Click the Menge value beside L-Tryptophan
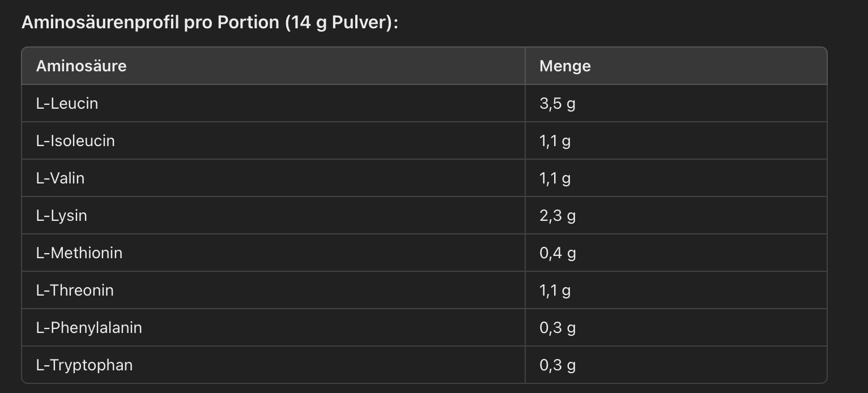This screenshot has height=393, width=868. (x=558, y=365)
